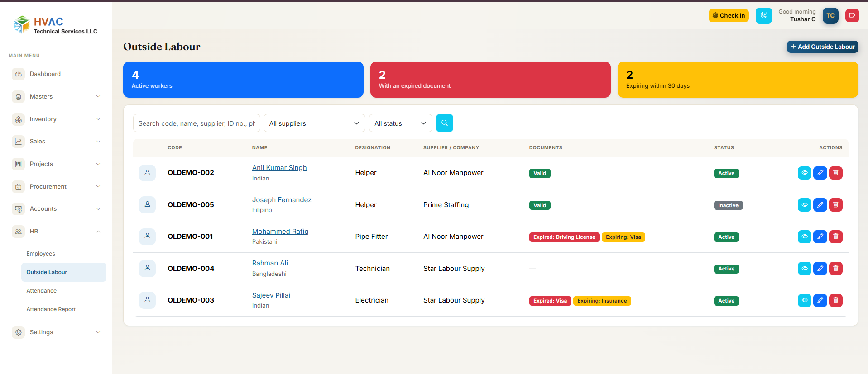
Task: Open Mohammed Rafiq name link
Action: [x=280, y=232]
